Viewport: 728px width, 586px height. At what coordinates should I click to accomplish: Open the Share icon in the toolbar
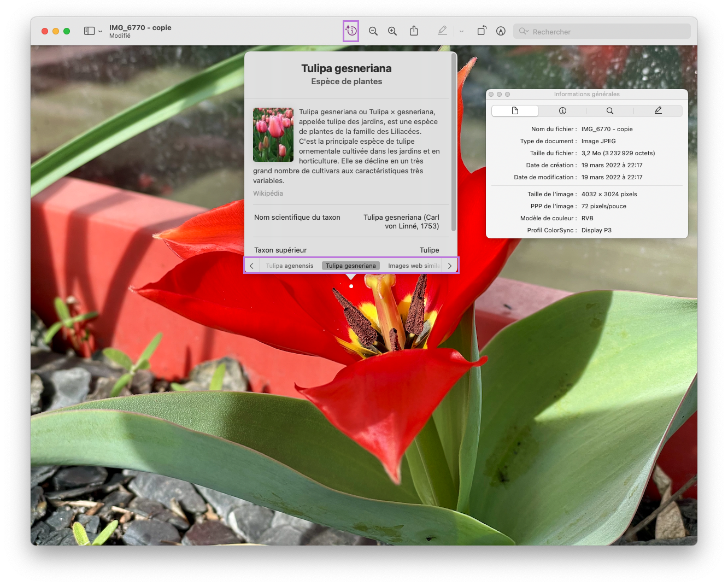(x=414, y=31)
